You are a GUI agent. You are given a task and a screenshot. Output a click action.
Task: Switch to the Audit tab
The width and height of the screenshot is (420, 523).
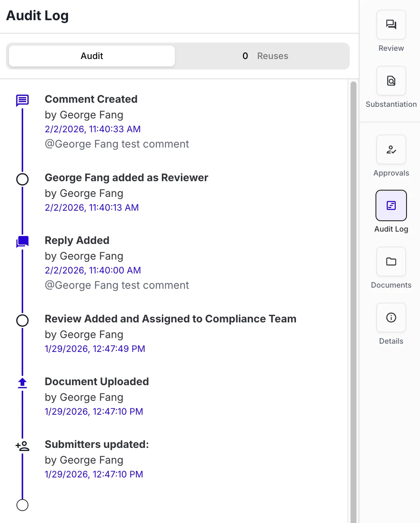(x=92, y=56)
